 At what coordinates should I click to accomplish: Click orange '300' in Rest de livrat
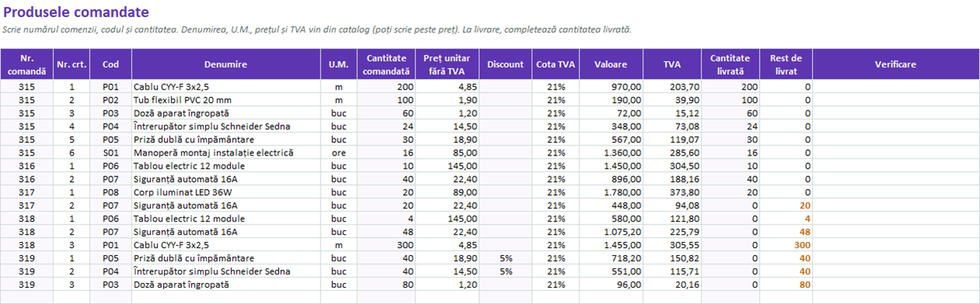(786, 245)
